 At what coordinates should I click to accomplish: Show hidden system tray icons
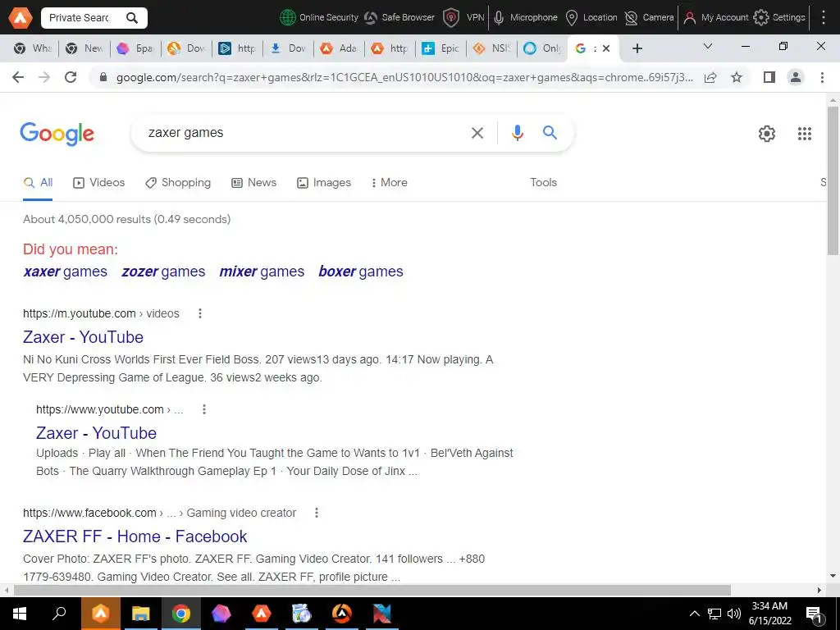click(694, 614)
